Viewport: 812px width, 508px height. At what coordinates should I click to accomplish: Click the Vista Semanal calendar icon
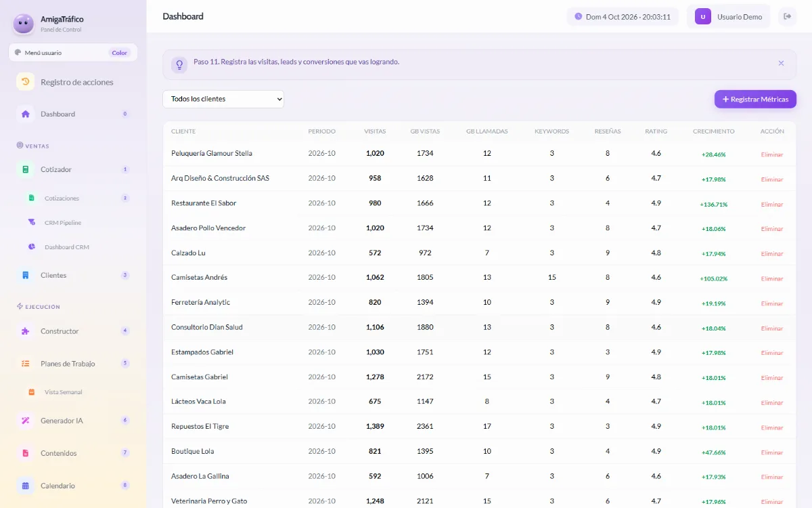[x=31, y=391]
